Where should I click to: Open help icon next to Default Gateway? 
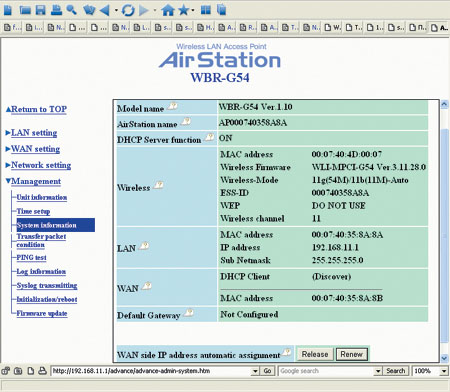(x=189, y=312)
